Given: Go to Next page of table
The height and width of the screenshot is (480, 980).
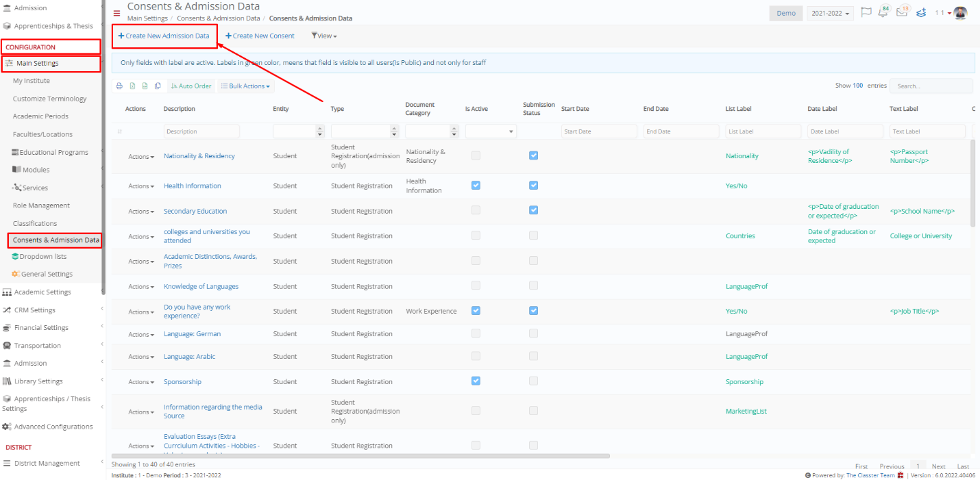Looking at the screenshot, I should tap(938, 466).
